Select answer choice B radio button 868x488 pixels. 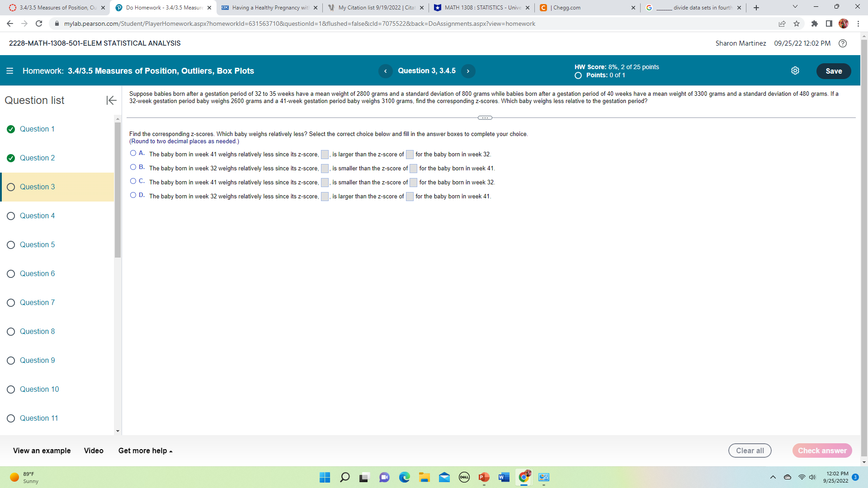point(133,167)
